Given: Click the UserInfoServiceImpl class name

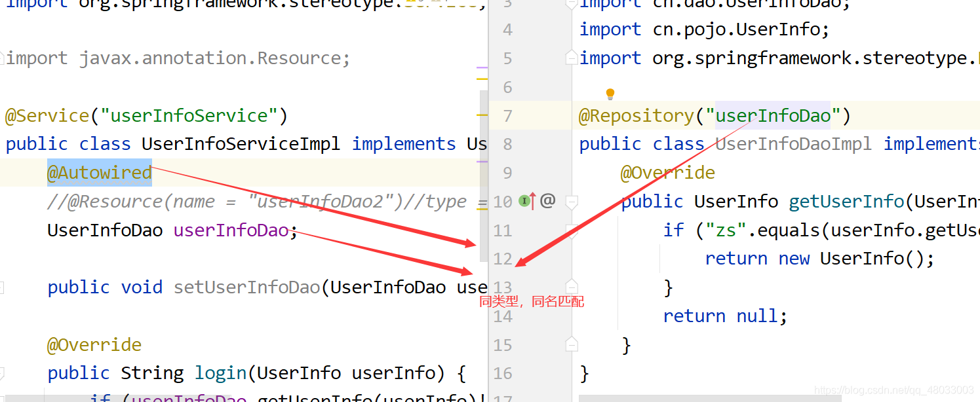Looking at the screenshot, I should click(x=241, y=144).
